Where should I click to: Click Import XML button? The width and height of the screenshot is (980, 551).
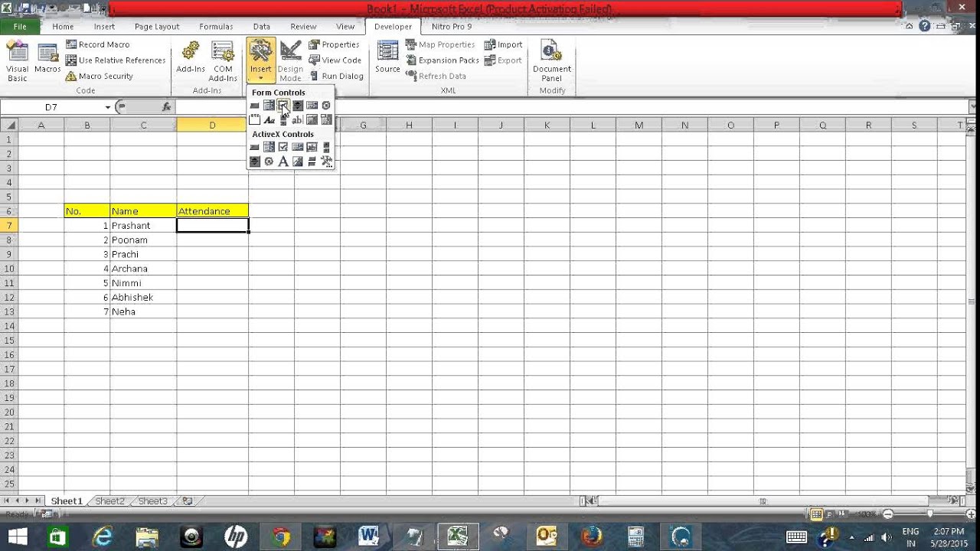(503, 44)
